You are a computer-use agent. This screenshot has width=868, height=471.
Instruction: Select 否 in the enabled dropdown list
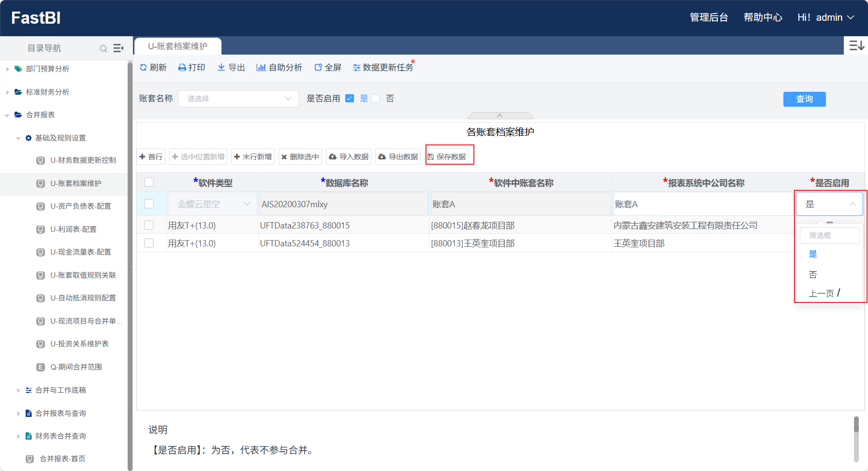[813, 274]
